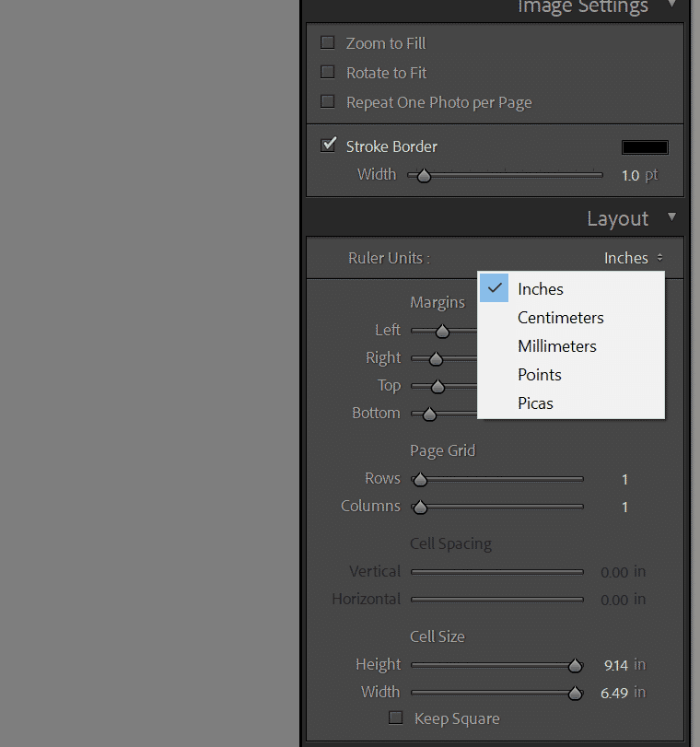
Task: Collapse the Layout panel triangle
Action: [x=672, y=218]
